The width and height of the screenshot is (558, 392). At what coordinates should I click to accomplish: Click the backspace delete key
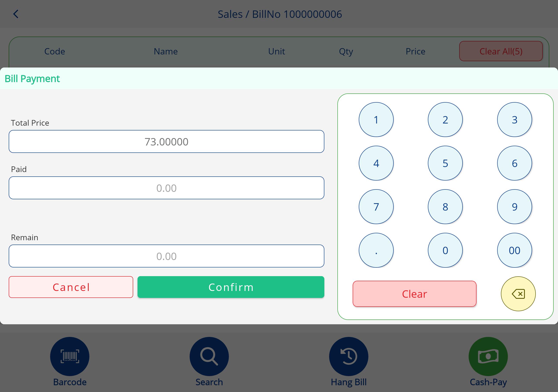[x=518, y=294]
